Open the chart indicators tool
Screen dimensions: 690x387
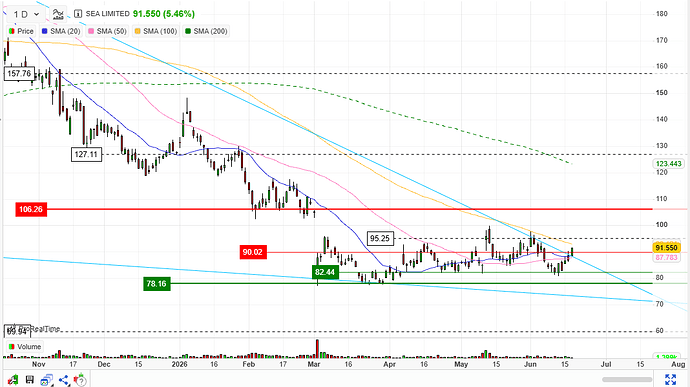click(58, 14)
